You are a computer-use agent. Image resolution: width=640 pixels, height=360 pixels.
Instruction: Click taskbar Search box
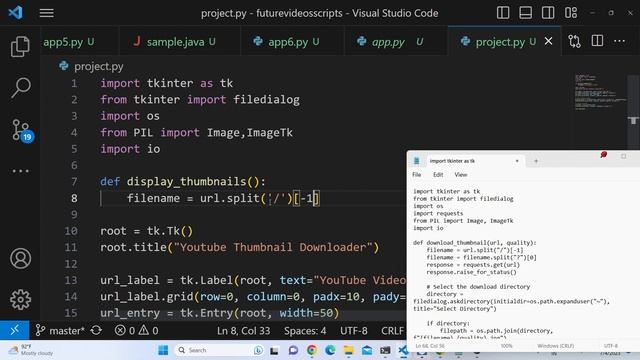(x=220, y=350)
